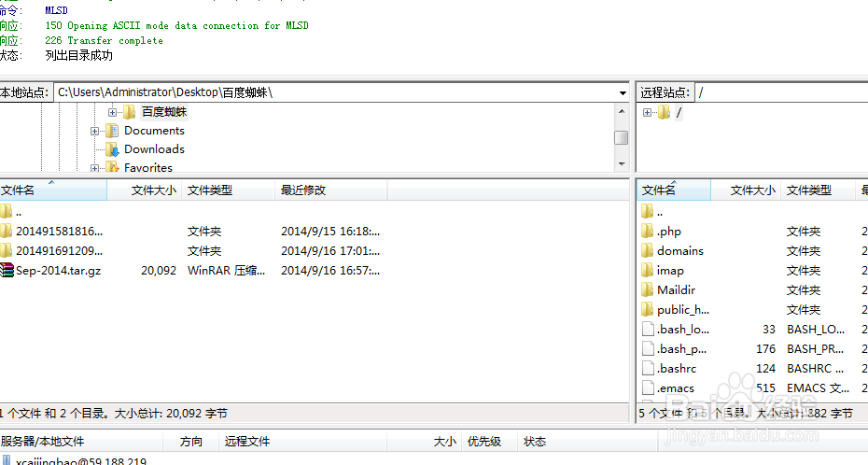
Task: Open the local site path dropdown
Action: (623, 93)
